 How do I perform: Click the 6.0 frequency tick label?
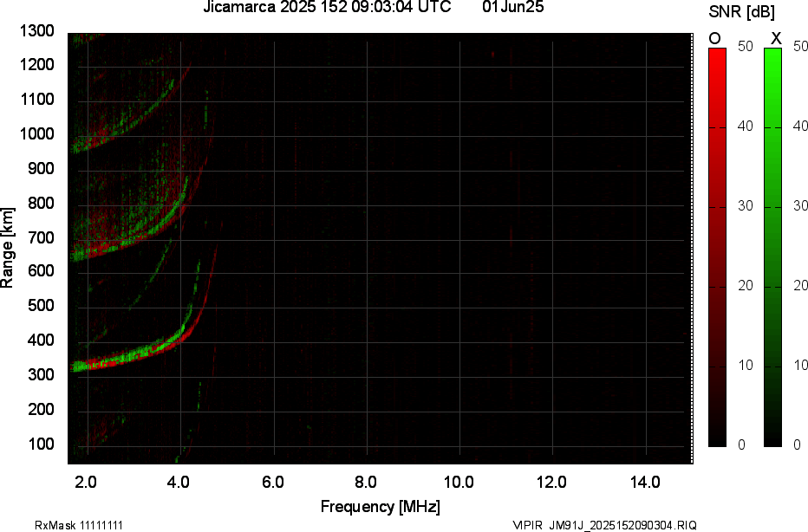click(272, 483)
